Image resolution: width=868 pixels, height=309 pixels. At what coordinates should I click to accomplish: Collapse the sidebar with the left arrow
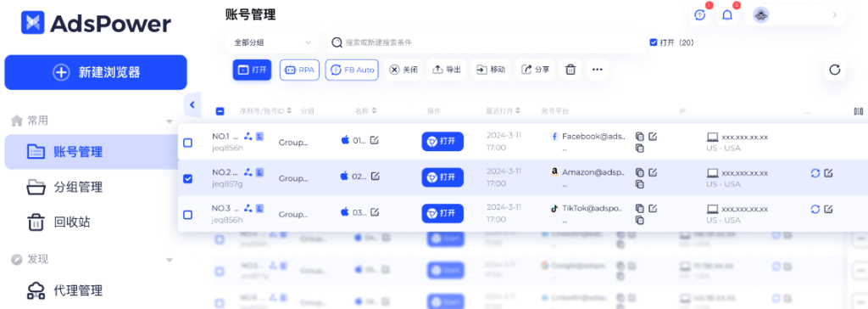(192, 104)
